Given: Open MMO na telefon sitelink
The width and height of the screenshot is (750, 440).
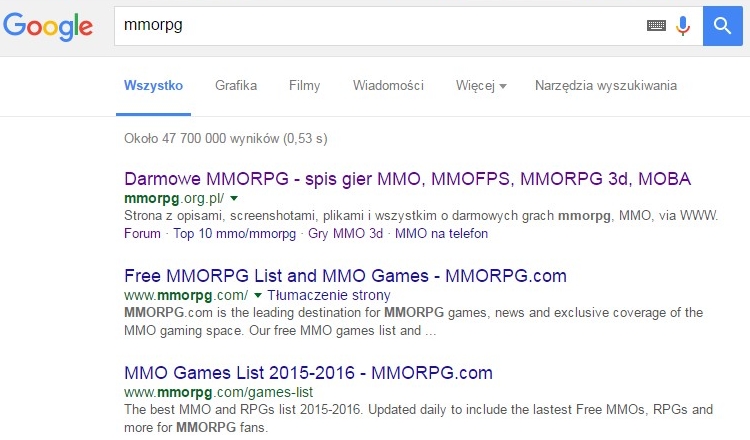Looking at the screenshot, I should [441, 233].
